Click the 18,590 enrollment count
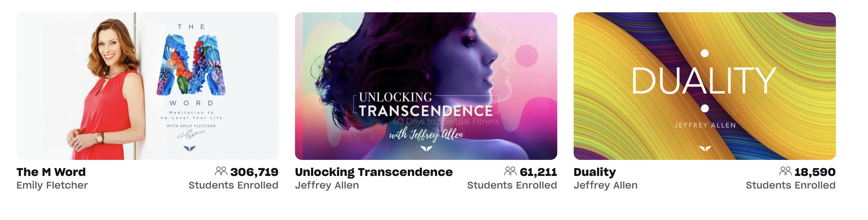The image size is (868, 220). point(815,172)
